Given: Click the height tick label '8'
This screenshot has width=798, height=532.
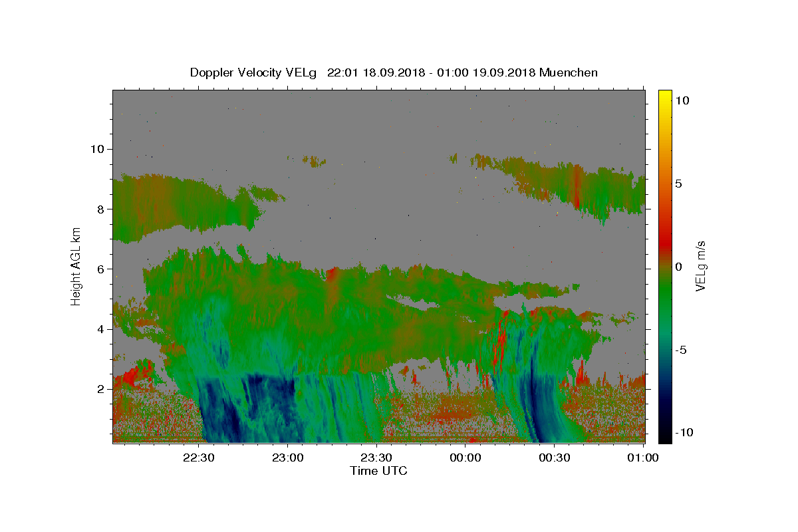Looking at the screenshot, I should [x=102, y=209].
